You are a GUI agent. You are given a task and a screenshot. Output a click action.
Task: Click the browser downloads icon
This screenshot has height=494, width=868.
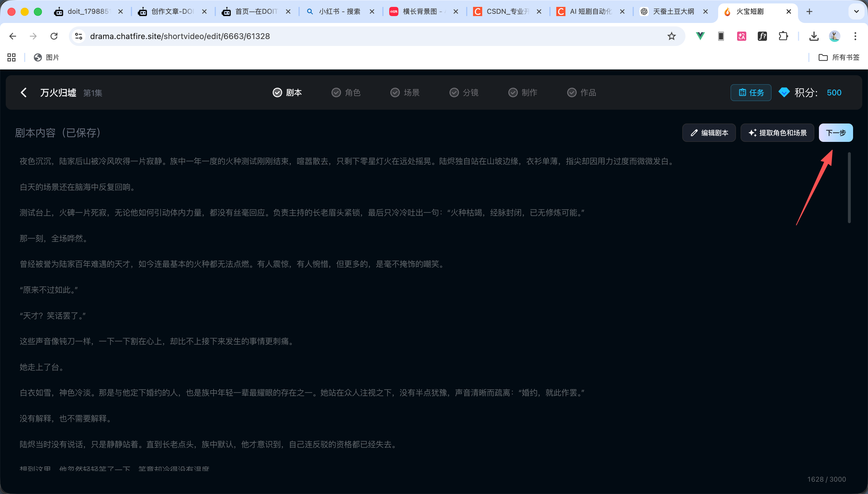coord(813,36)
